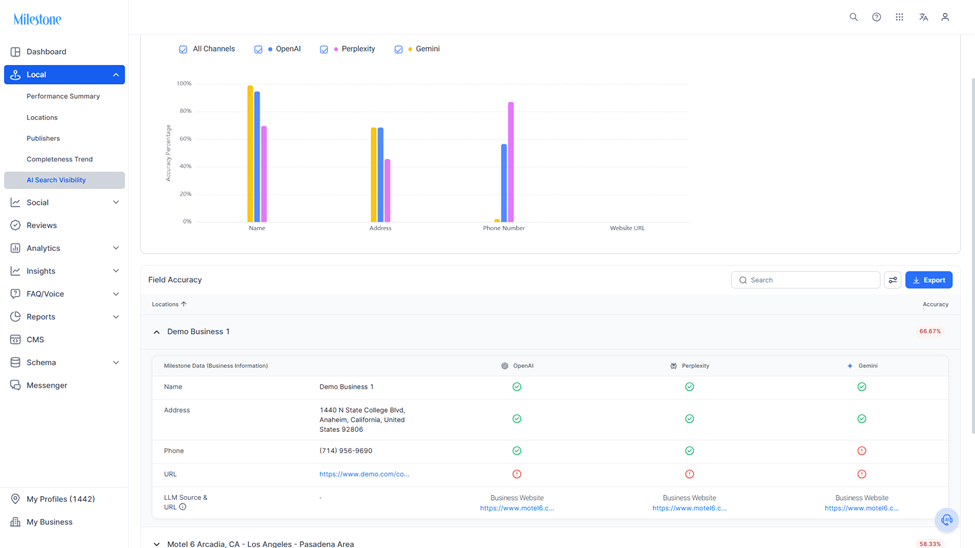Click the help question mark icon
The width and height of the screenshot is (975, 548).
pos(876,17)
